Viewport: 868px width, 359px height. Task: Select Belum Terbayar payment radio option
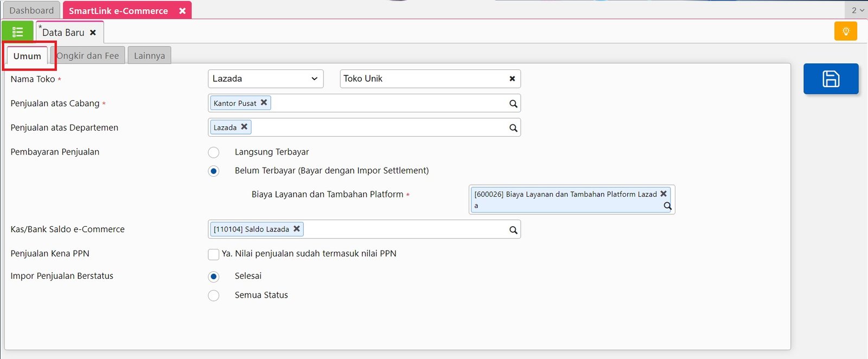click(x=214, y=171)
